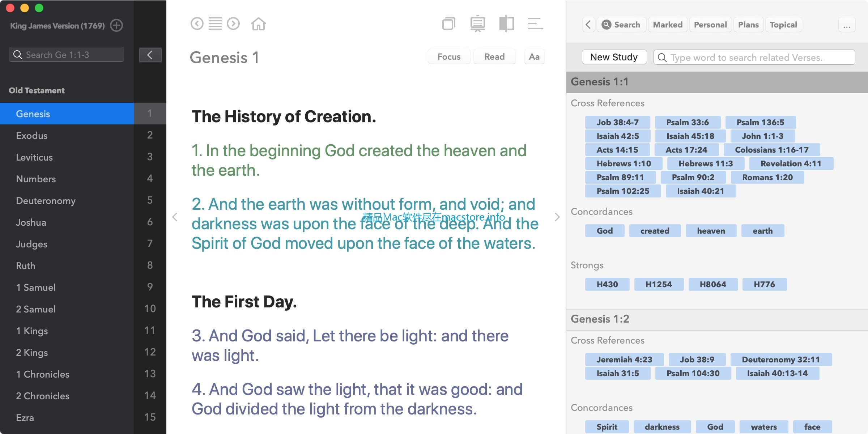The width and height of the screenshot is (868, 434).
Task: Open cross reference Revelation 4:11
Action: coord(791,163)
